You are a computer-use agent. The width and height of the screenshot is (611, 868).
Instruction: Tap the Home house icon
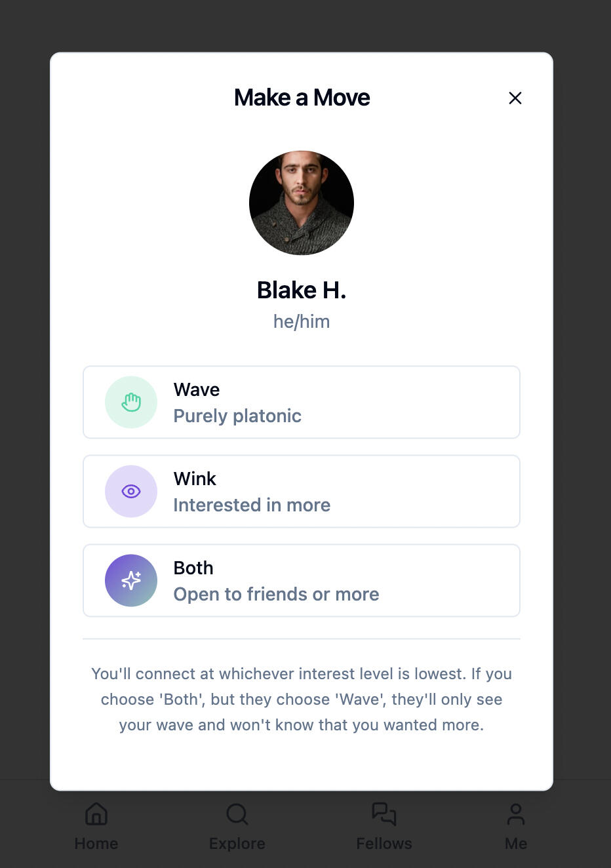[x=96, y=814]
